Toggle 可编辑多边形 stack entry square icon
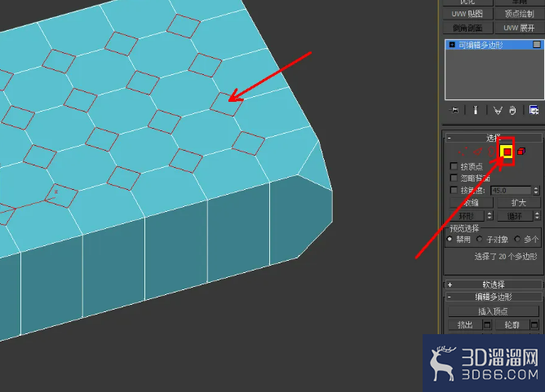 coord(537,45)
